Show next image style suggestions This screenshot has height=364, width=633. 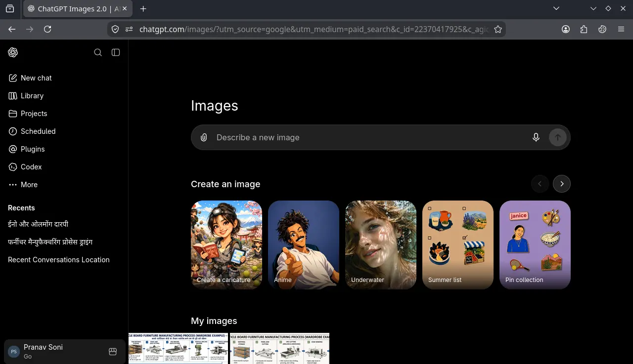(x=562, y=184)
